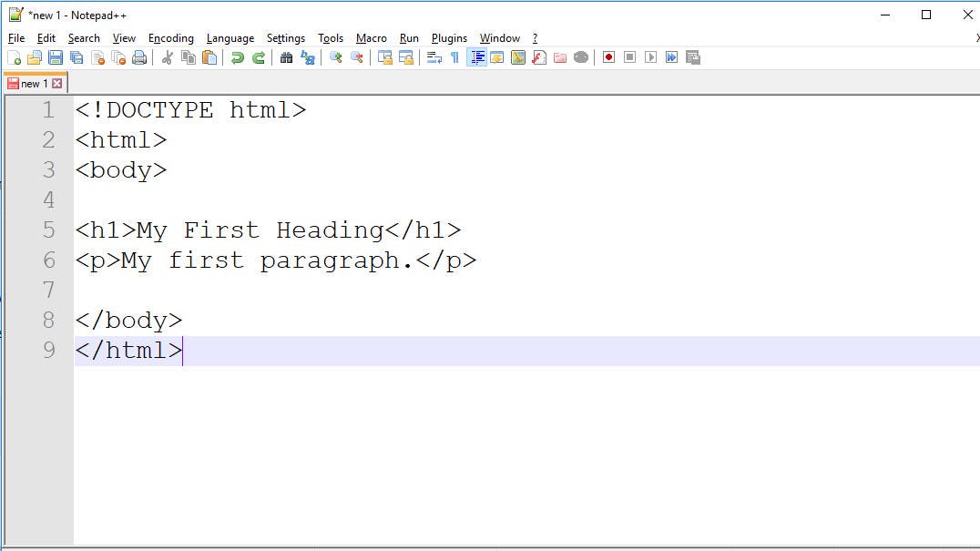Image resolution: width=980 pixels, height=551 pixels.
Task: Zoom in on the text
Action: point(336,57)
